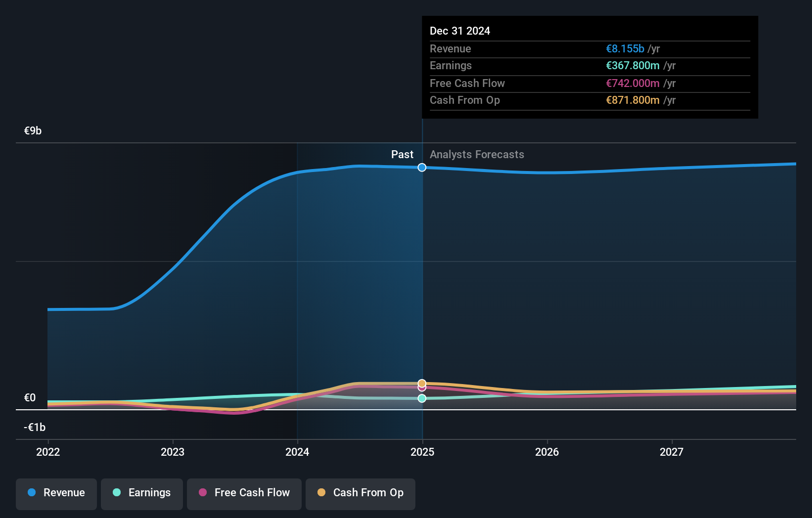Viewport: 812px width, 518px height.
Task: Click the Revenue data point marker
Action: click(x=422, y=168)
